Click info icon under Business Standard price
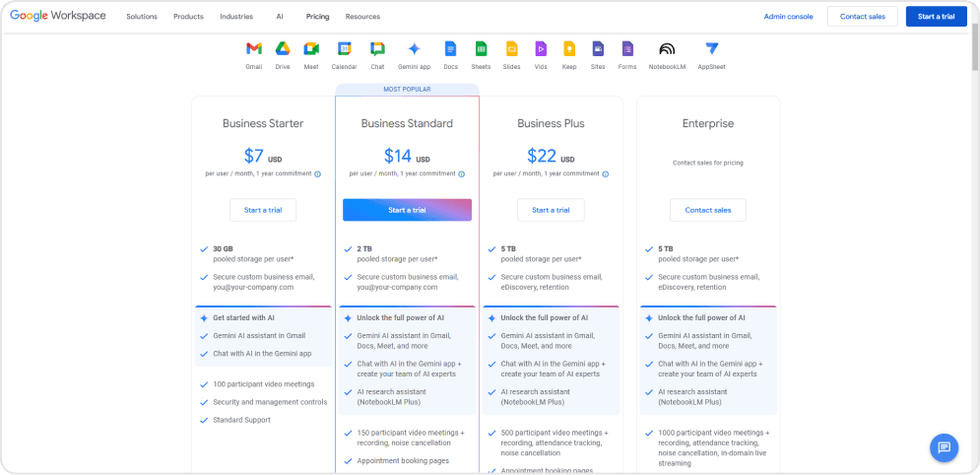This screenshot has width=980, height=475. click(461, 174)
